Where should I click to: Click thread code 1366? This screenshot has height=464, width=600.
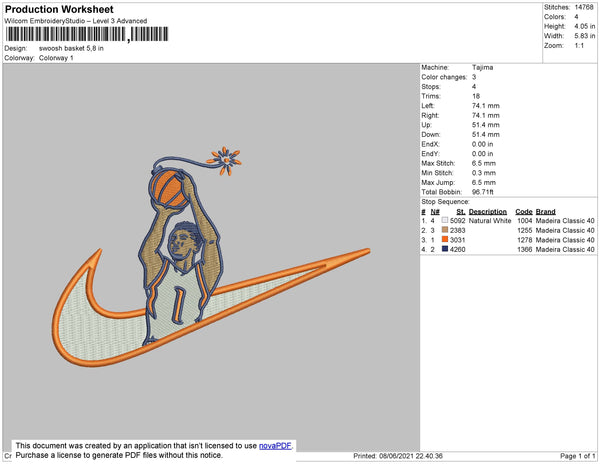point(525,249)
